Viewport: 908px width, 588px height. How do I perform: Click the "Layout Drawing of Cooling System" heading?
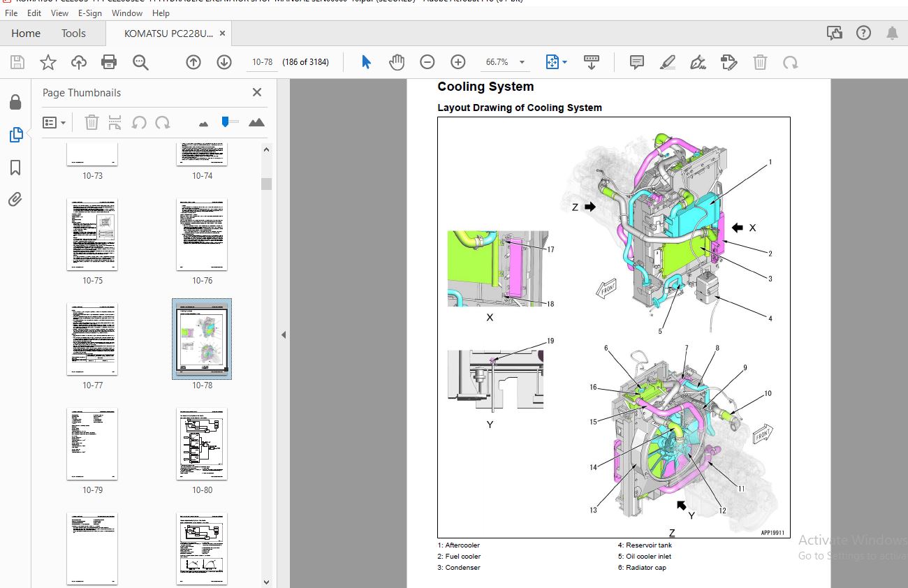520,108
